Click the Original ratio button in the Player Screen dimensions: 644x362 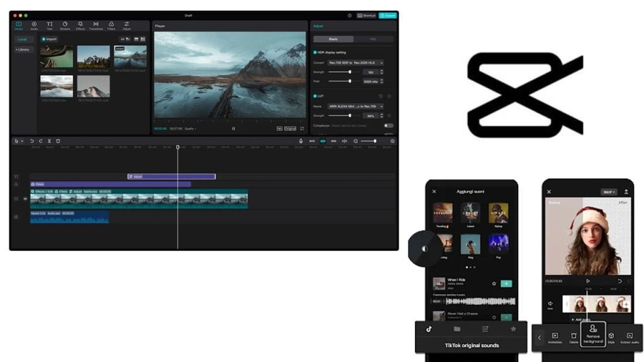pos(291,128)
